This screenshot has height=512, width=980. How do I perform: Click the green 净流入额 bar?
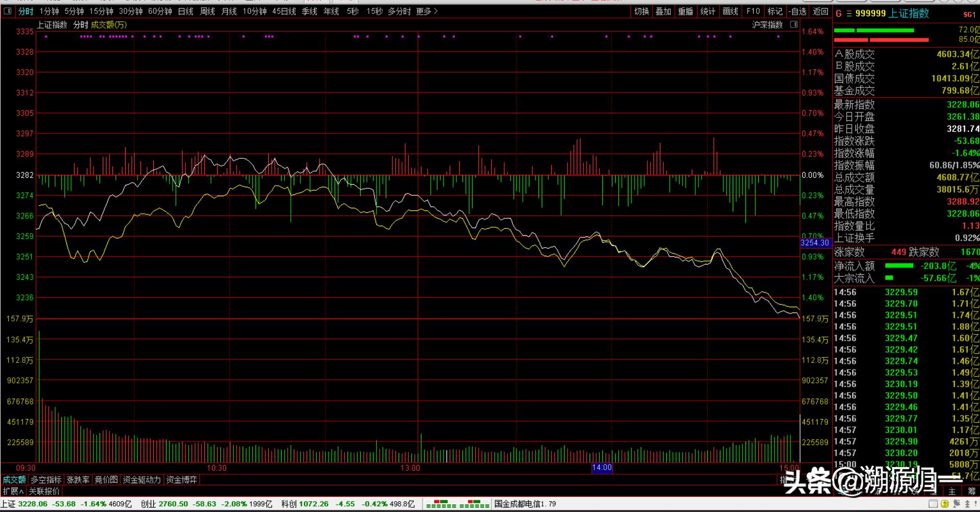click(x=899, y=266)
